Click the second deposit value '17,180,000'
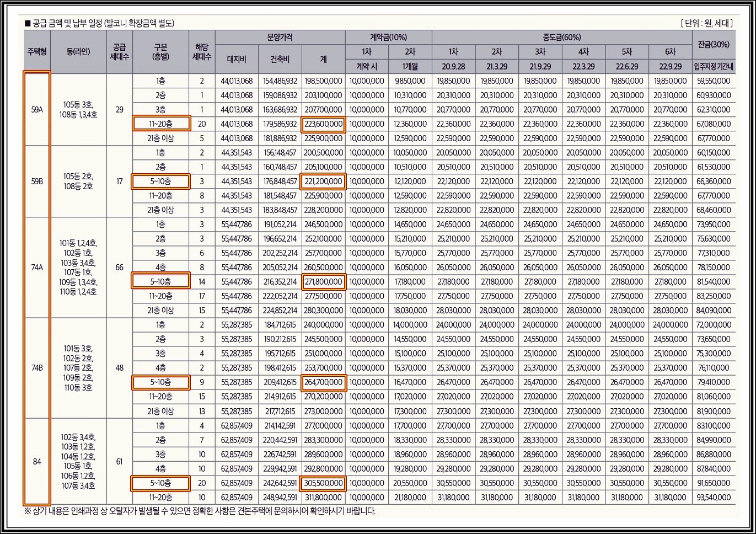 pyautogui.click(x=410, y=282)
